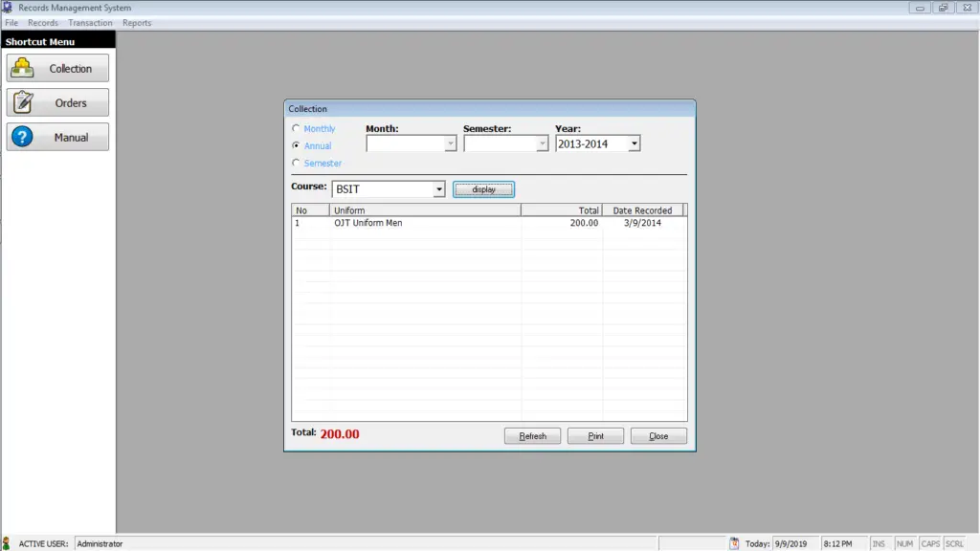Image resolution: width=980 pixels, height=551 pixels.
Task: Open the Month dropdown
Action: point(450,143)
